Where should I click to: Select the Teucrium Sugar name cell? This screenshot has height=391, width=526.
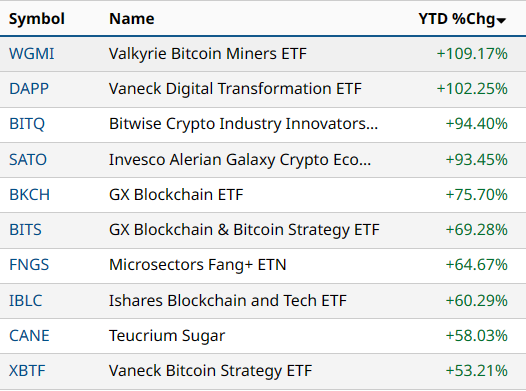click(167, 336)
